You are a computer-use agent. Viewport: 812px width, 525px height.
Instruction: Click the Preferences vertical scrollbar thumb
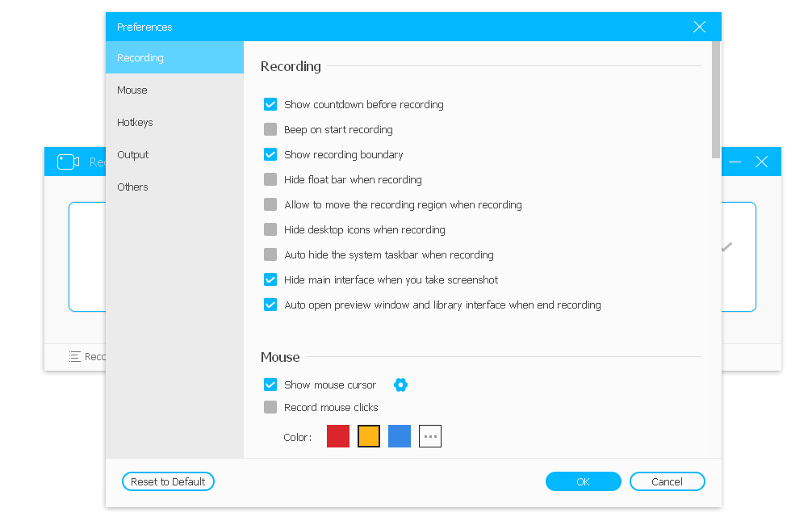point(716,100)
